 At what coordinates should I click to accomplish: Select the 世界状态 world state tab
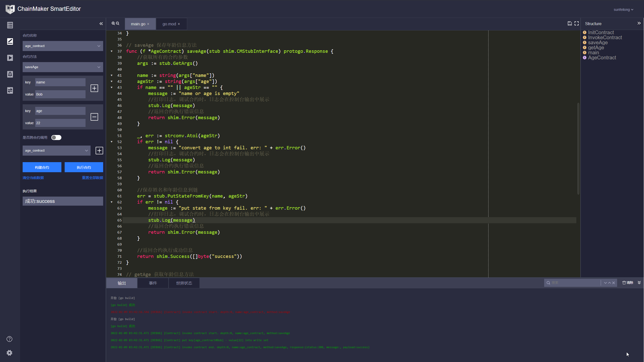point(184,283)
